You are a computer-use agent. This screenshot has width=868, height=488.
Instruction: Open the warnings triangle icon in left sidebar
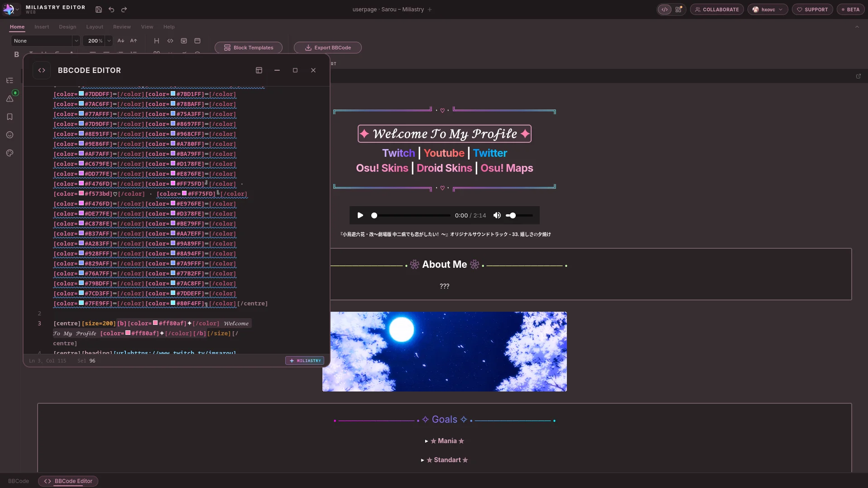coord(10,99)
